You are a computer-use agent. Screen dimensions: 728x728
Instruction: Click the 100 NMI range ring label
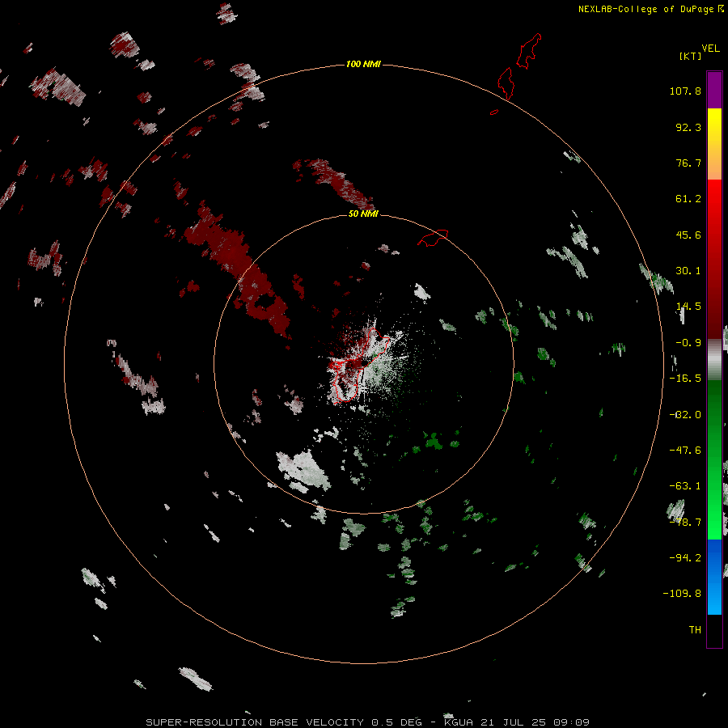tap(363, 64)
